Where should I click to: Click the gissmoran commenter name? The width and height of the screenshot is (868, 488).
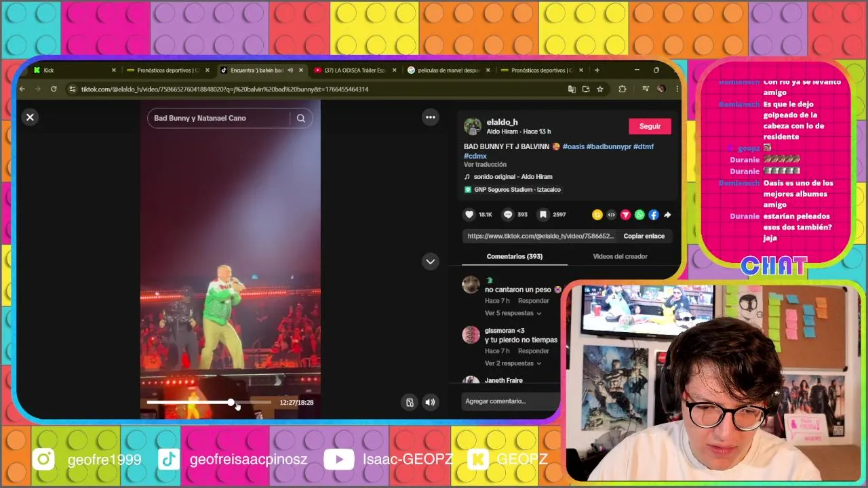tap(505, 331)
